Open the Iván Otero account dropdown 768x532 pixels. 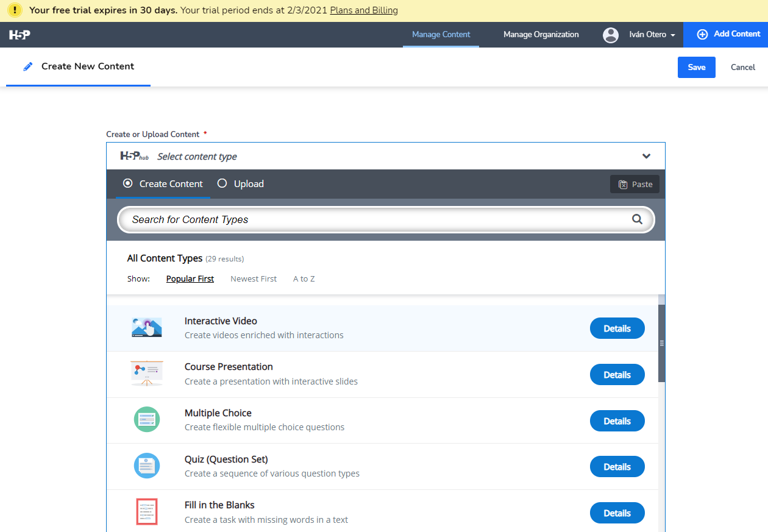coord(652,35)
